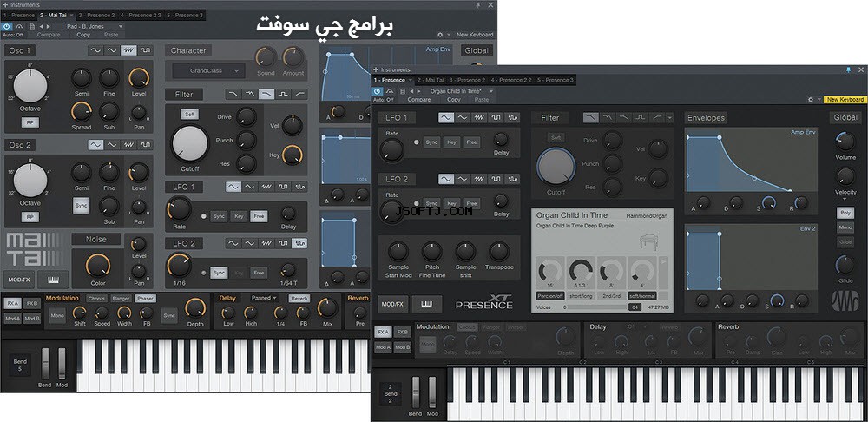Toggle Perc on/off in the organ display

[550, 296]
